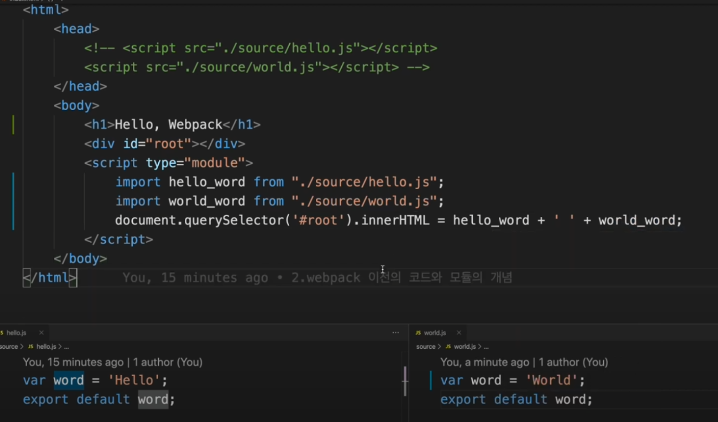The image size is (718, 422).
Task: Click 'innerHTML' property in the script
Action: [395, 221]
